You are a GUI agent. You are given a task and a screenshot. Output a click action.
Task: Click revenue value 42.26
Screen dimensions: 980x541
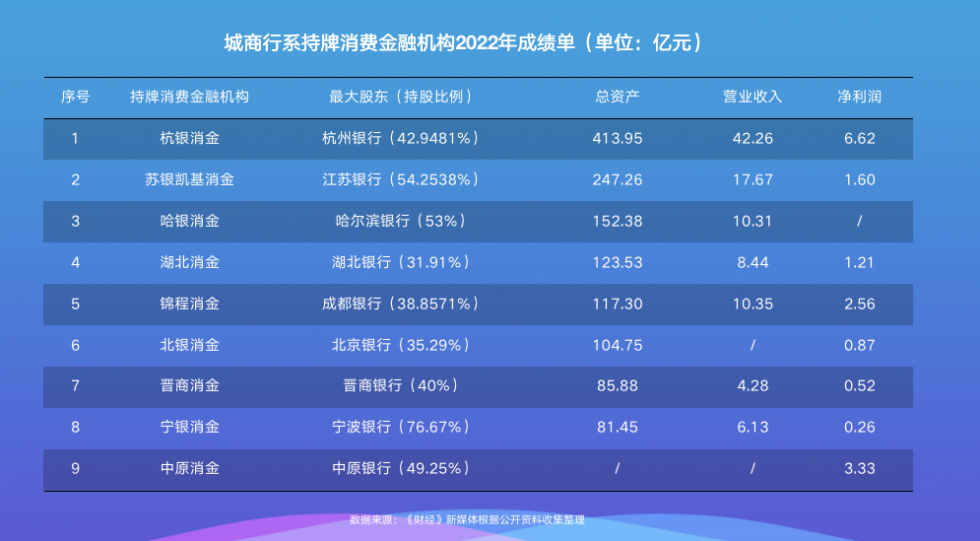tap(752, 138)
